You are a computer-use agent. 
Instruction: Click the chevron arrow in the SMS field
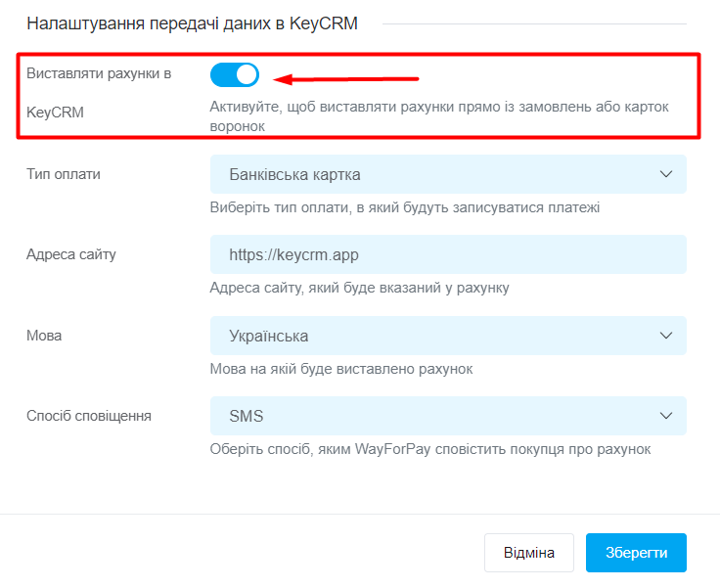(x=666, y=416)
